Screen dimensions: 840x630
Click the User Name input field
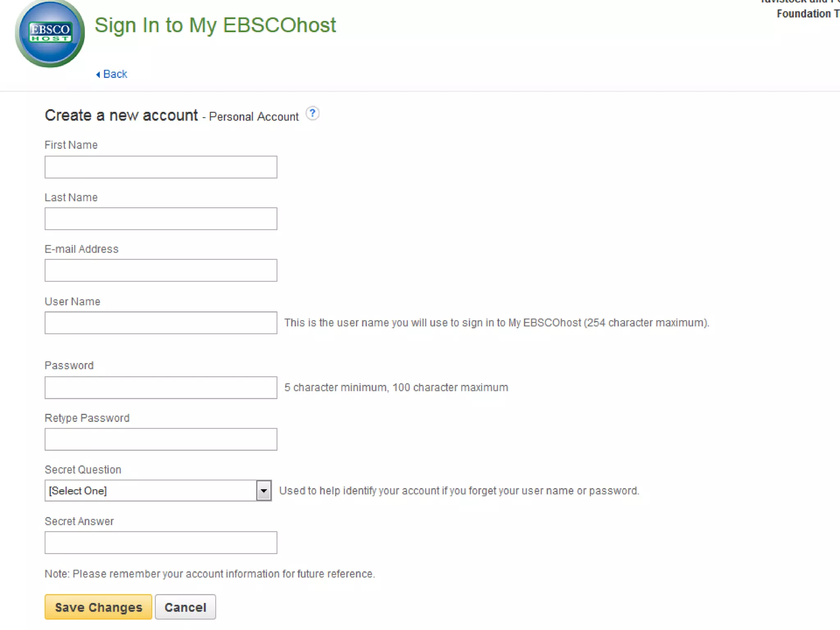(161, 323)
